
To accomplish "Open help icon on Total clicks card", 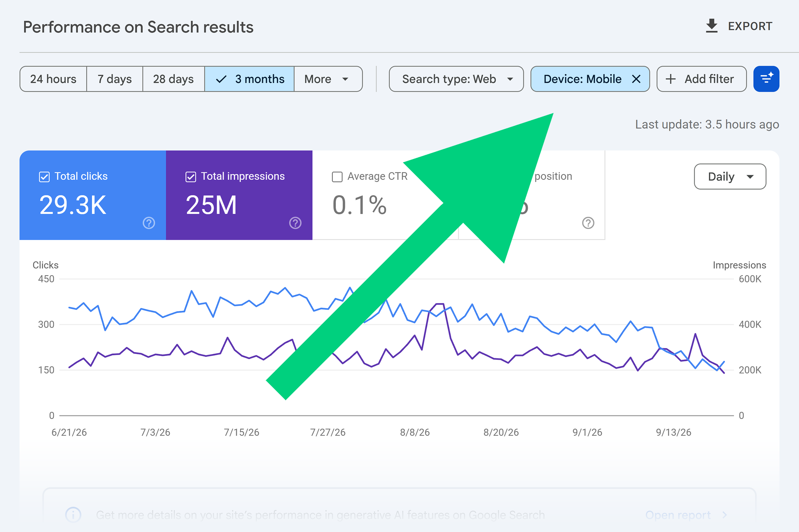I will (149, 223).
